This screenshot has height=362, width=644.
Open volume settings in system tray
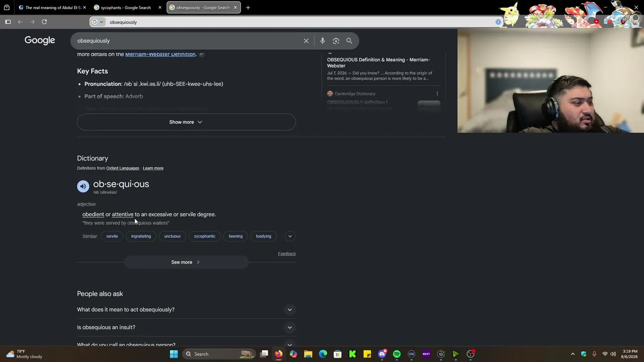click(613, 354)
